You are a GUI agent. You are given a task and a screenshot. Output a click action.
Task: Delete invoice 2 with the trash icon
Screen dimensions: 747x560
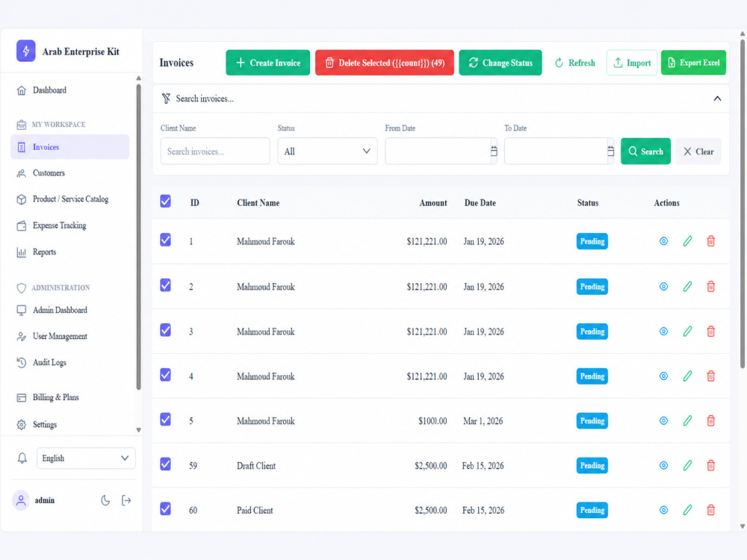tap(710, 287)
